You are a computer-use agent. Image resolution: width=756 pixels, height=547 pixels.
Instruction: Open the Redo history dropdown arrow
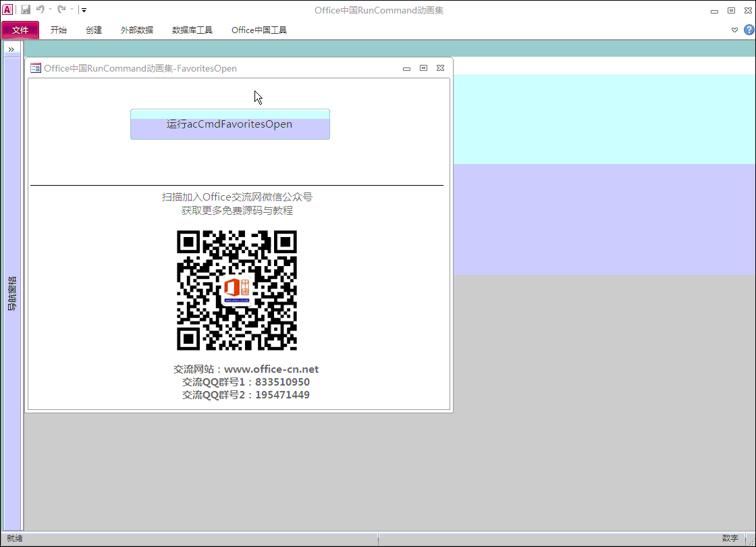coord(72,9)
